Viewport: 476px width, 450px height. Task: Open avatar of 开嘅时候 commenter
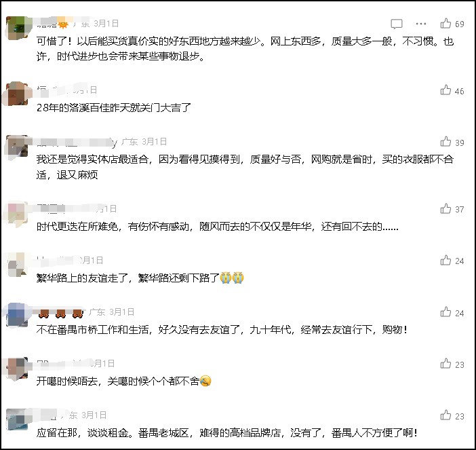17,368
